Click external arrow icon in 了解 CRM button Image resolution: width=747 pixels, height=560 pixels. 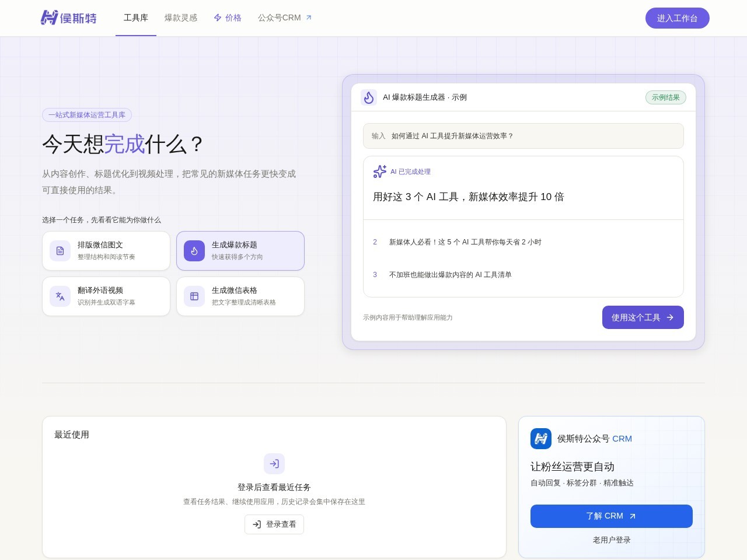click(x=633, y=516)
